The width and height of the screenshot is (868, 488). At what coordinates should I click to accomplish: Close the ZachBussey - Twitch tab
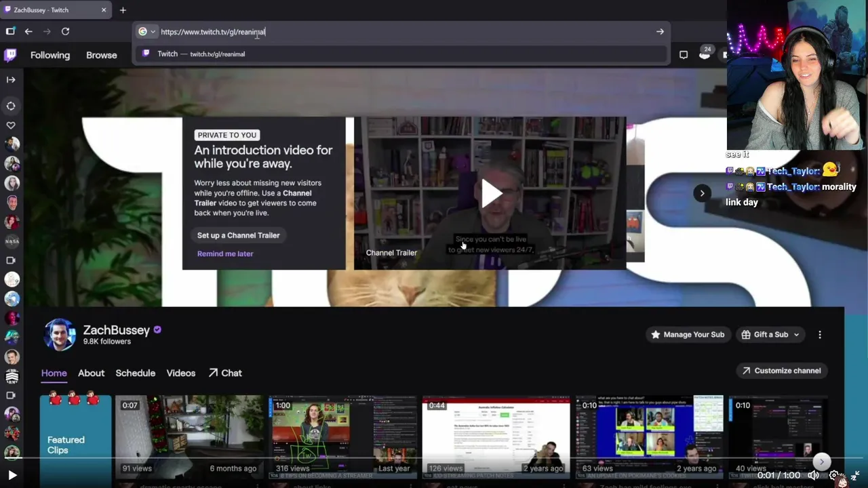coord(104,10)
